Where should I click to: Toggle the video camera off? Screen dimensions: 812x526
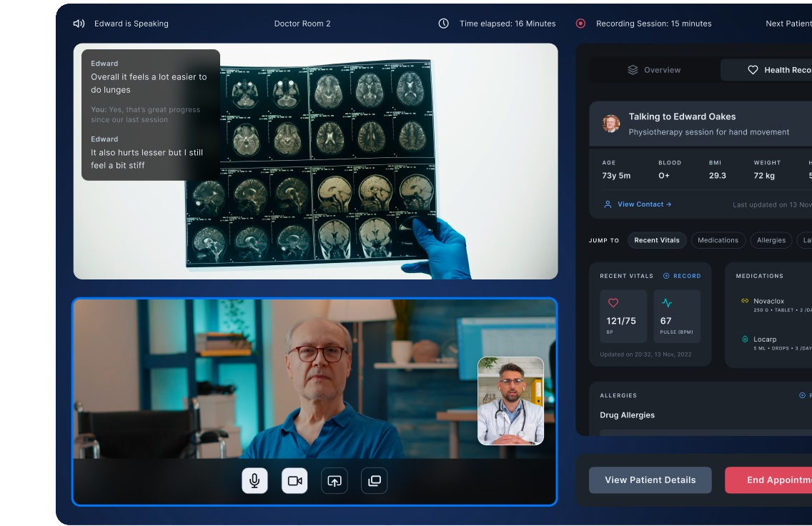(x=294, y=481)
